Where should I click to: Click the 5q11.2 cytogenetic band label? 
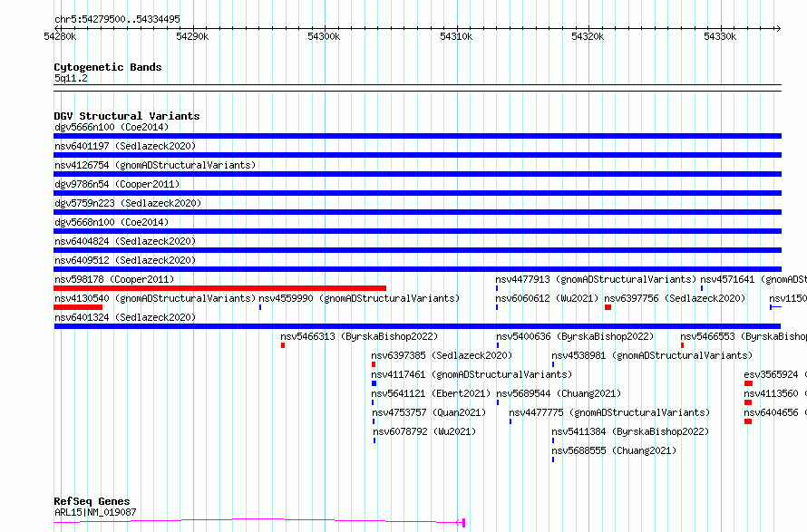tap(71, 78)
